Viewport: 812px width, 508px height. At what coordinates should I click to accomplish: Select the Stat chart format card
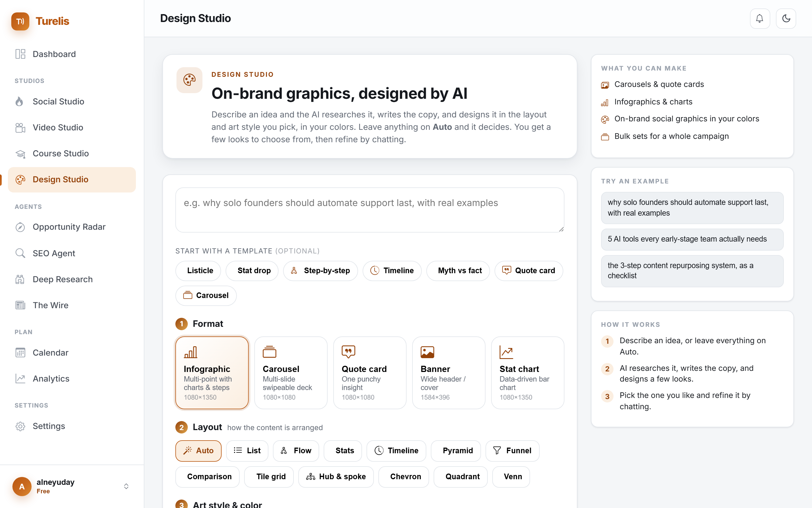(x=528, y=373)
